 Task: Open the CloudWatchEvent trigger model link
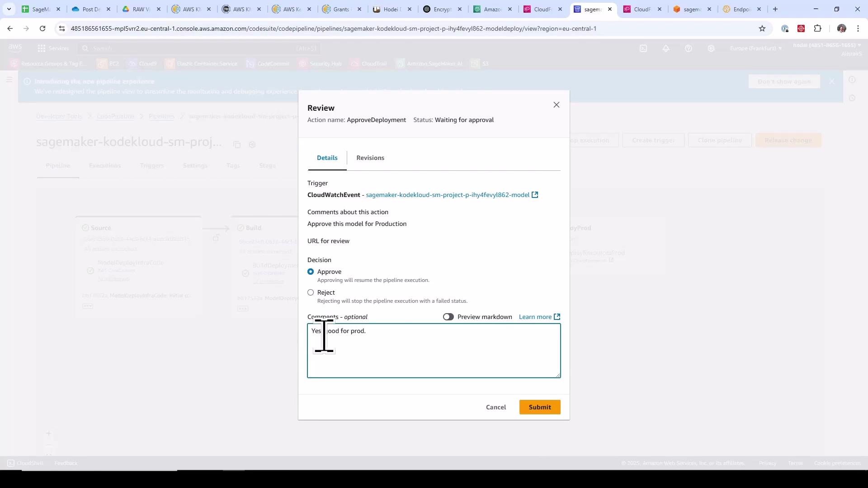point(448,195)
